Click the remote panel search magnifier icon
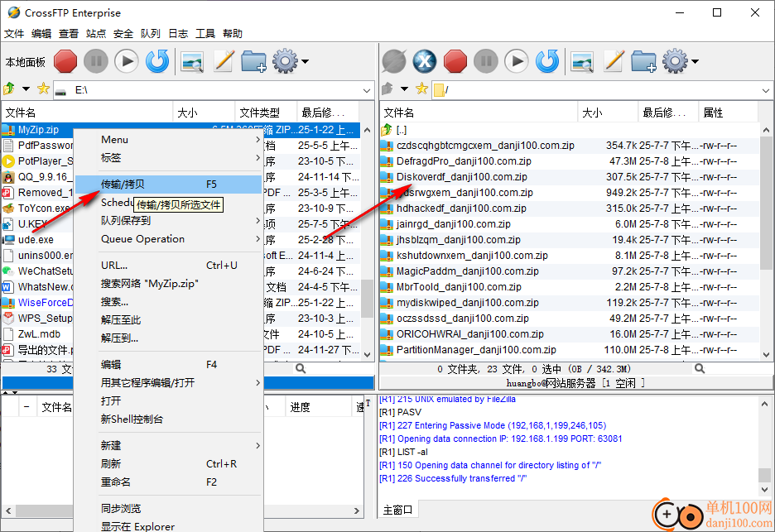Image resolution: width=775 pixels, height=532 pixels. [700, 368]
